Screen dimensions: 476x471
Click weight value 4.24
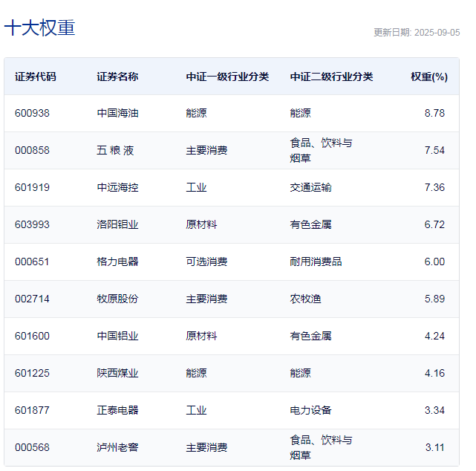(x=434, y=337)
